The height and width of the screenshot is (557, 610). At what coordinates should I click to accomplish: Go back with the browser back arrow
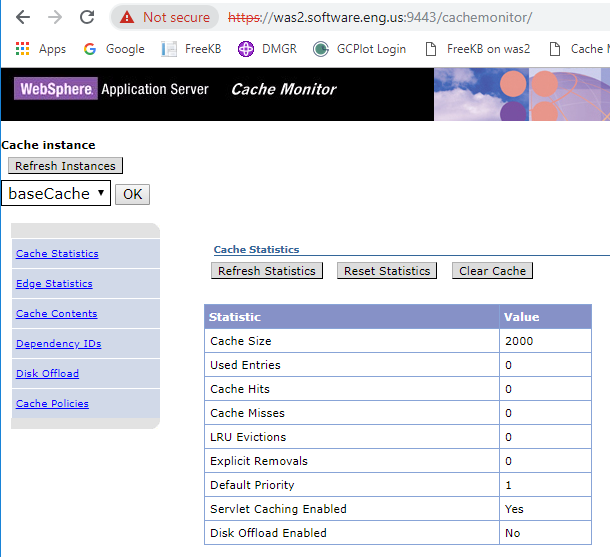(x=23, y=17)
